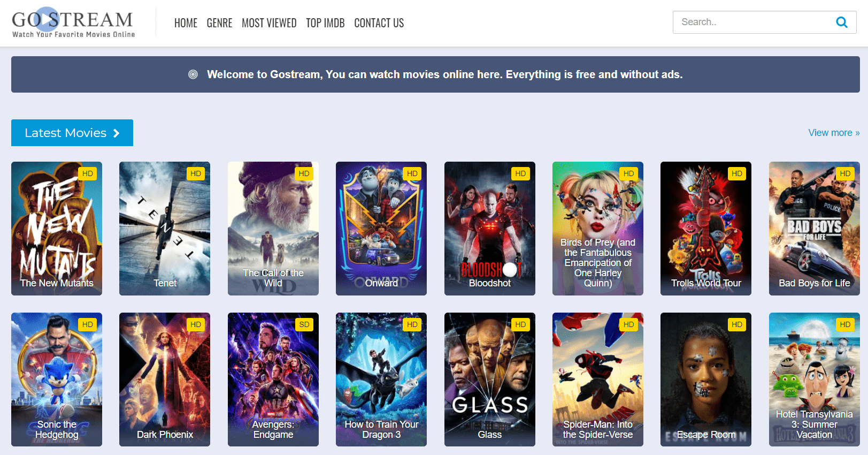This screenshot has width=868, height=455.
Task: Open the Avengers: Endgame poster
Action: (273, 380)
